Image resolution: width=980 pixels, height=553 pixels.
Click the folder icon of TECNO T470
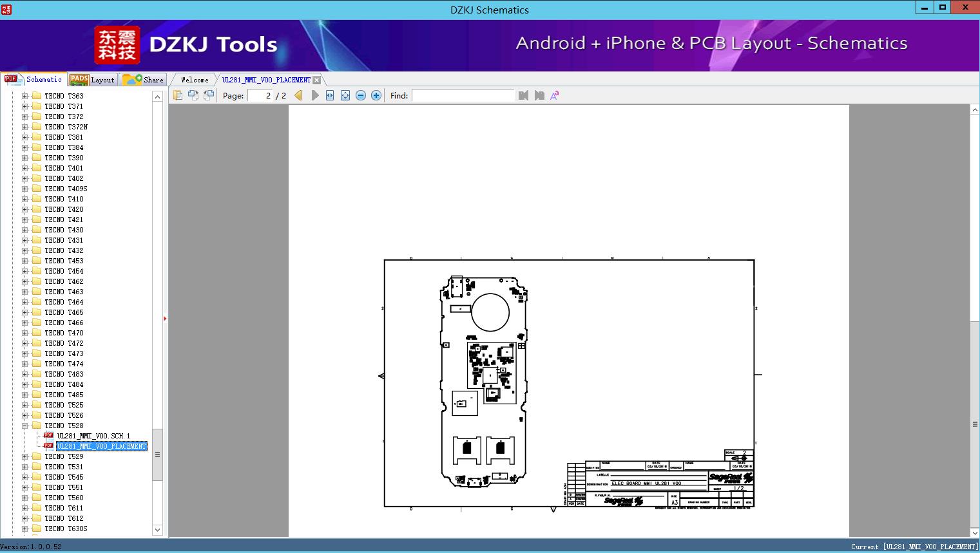[x=37, y=333]
